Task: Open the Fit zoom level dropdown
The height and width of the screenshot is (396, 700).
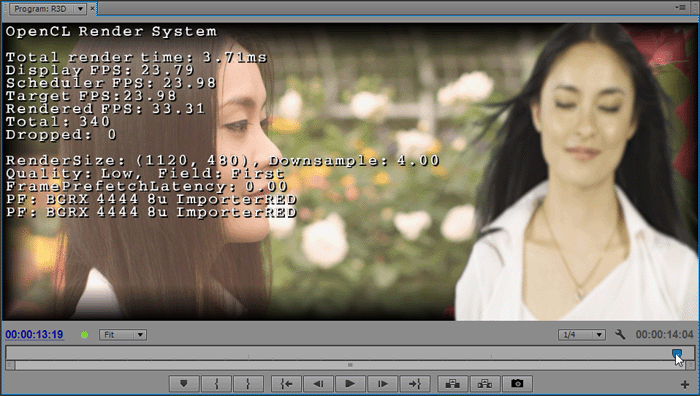Action: pyautogui.click(x=123, y=334)
